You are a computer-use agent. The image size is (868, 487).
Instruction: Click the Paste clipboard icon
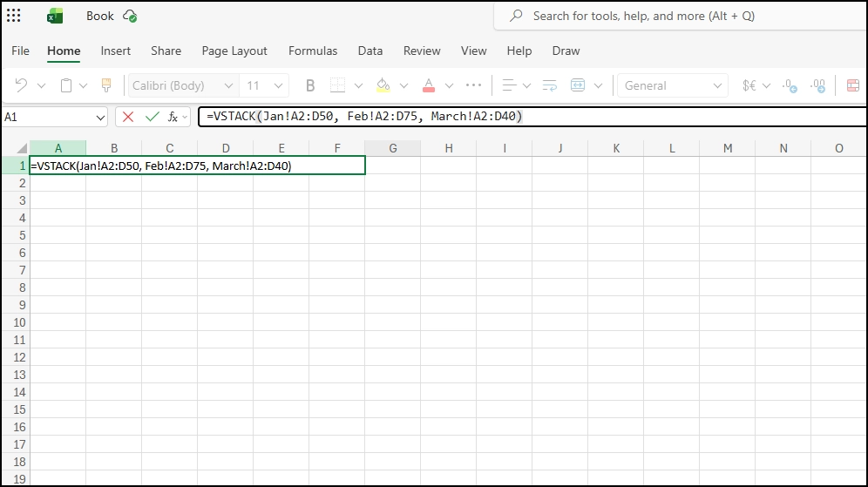pyautogui.click(x=65, y=85)
